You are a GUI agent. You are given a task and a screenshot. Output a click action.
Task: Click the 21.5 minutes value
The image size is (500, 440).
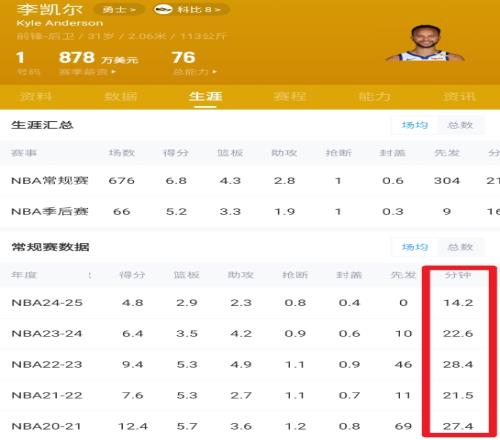458,395
